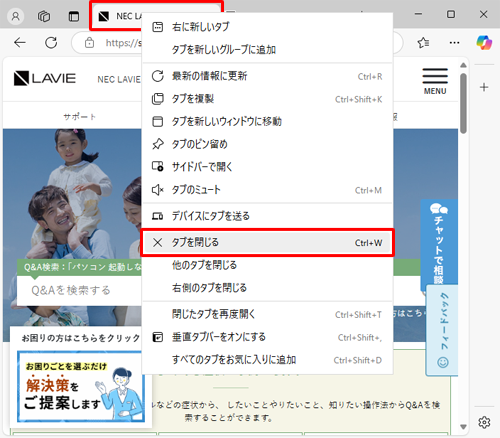500x438 pixels.
Task: Open the チャットで相談 side button
Action: pyautogui.click(x=439, y=242)
